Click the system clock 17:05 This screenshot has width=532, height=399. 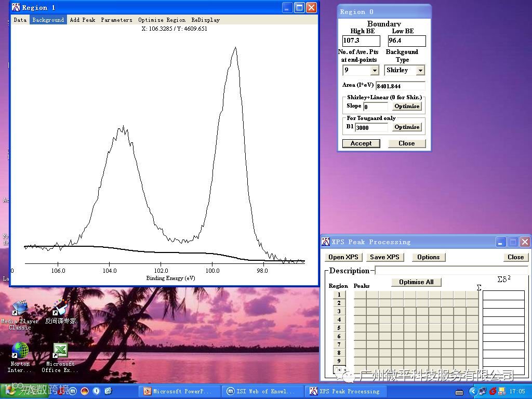517,392
